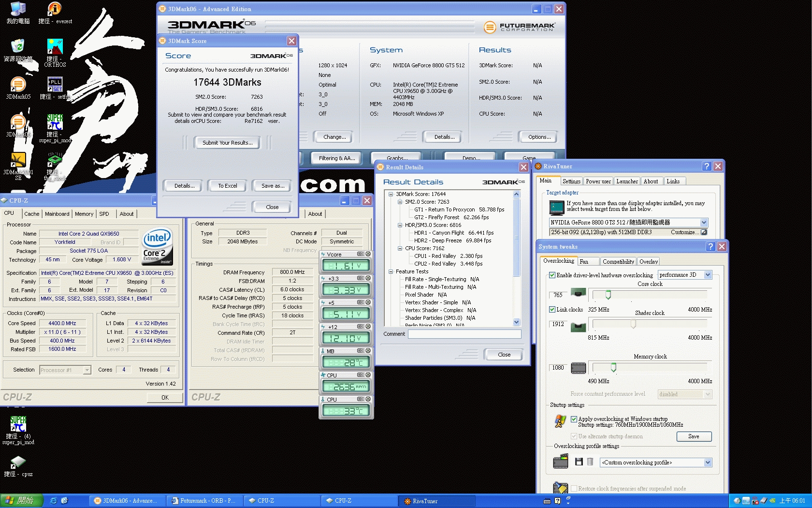Collapse the Feature Tests tree node
Image resolution: width=812 pixels, height=508 pixels.
pos(391,271)
